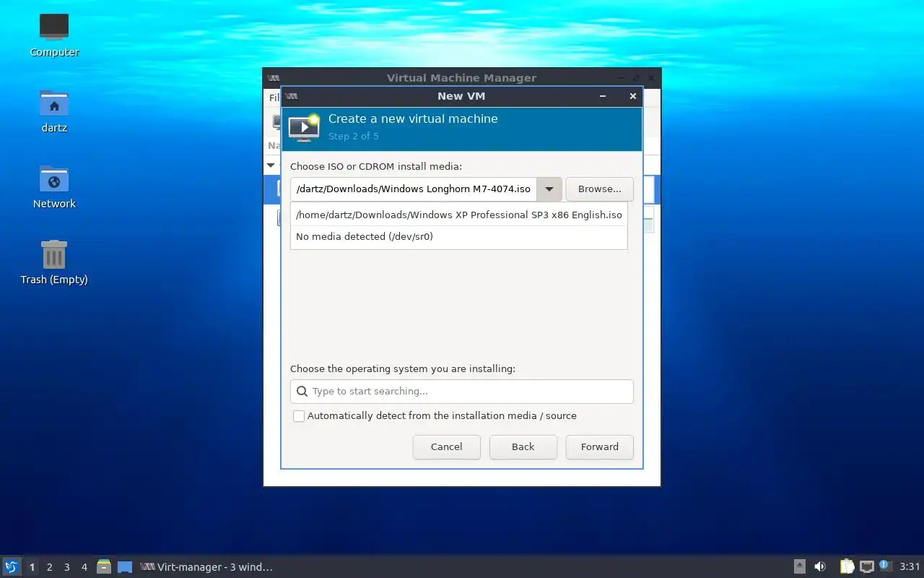This screenshot has width=924, height=578.
Task: Click the Virtual Machine Manager title bar
Action: tap(461, 78)
